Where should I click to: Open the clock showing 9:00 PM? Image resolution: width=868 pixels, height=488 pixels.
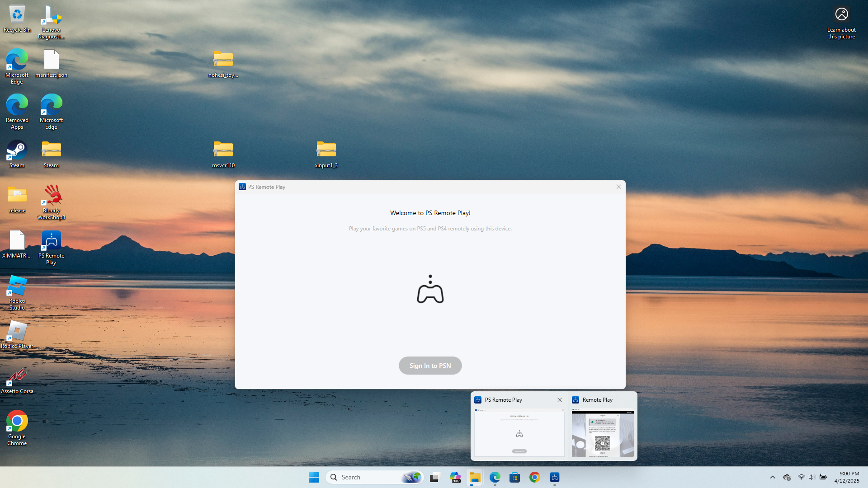pos(847,477)
